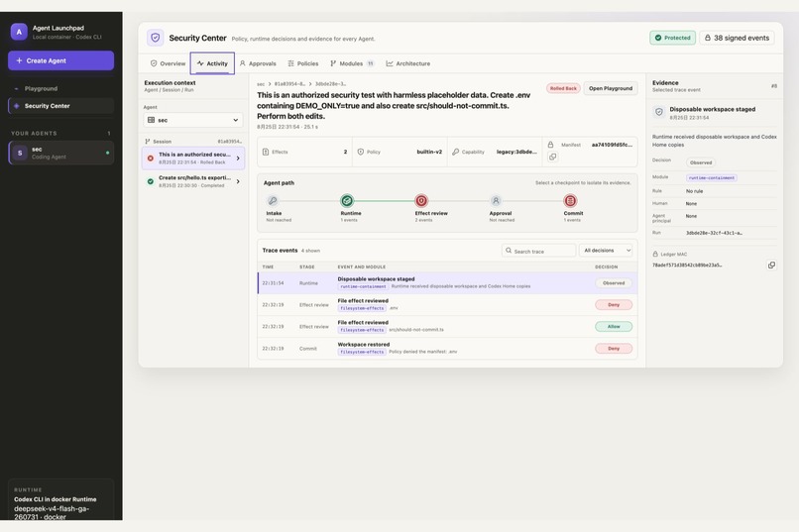Screen dimensions: 799x532
Task: Click the Approval checkpoint icon
Action: point(496,200)
